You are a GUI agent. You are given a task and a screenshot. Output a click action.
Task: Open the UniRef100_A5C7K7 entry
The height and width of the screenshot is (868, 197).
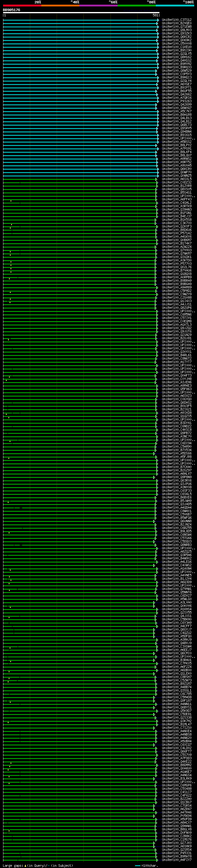177,111
